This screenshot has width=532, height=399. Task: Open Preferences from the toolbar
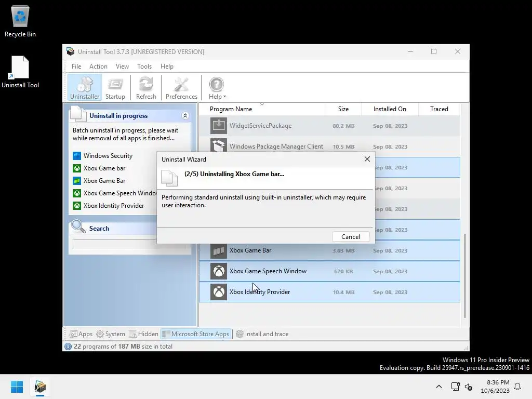(181, 87)
